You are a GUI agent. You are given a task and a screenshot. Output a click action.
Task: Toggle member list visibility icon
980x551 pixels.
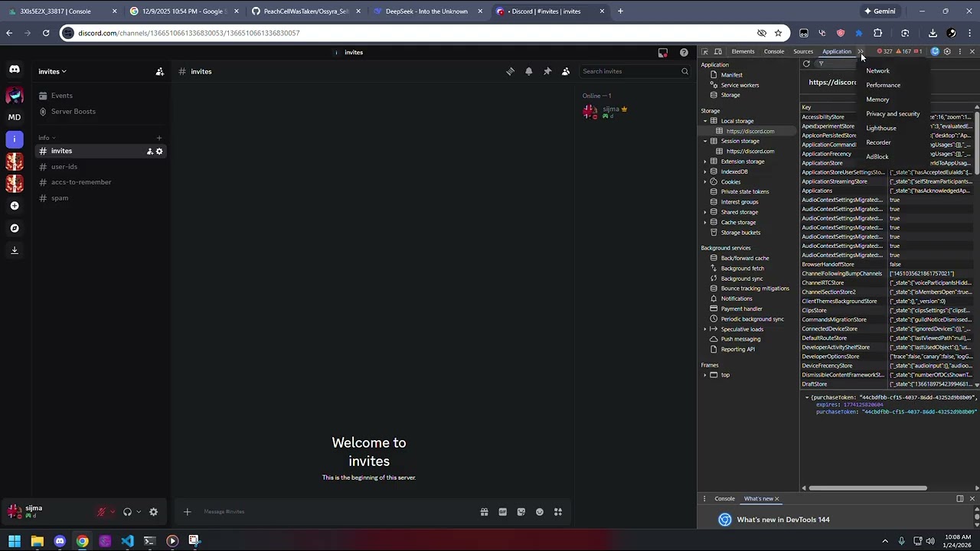(566, 71)
